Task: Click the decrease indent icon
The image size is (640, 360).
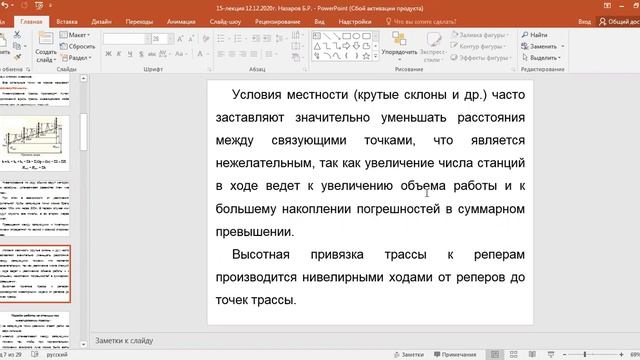Action: [x=256, y=39]
